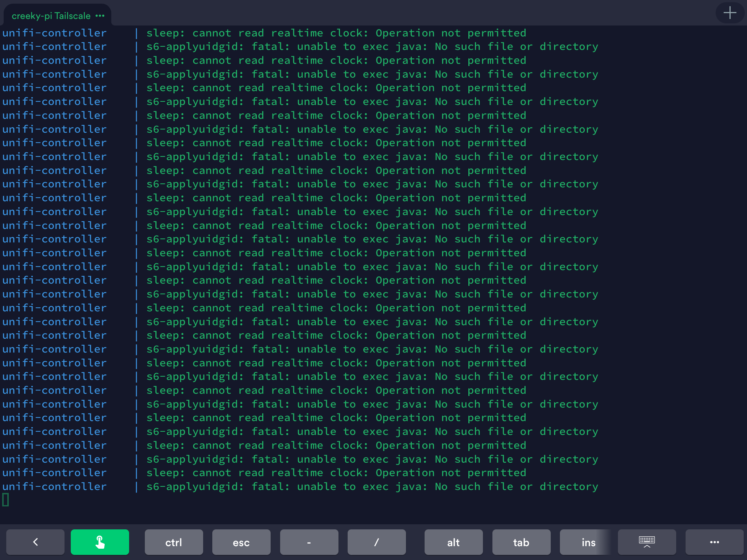Screen dimensions: 747x560
Task: Hide the on-screen keyboard with keyboard icon
Action: 647,542
